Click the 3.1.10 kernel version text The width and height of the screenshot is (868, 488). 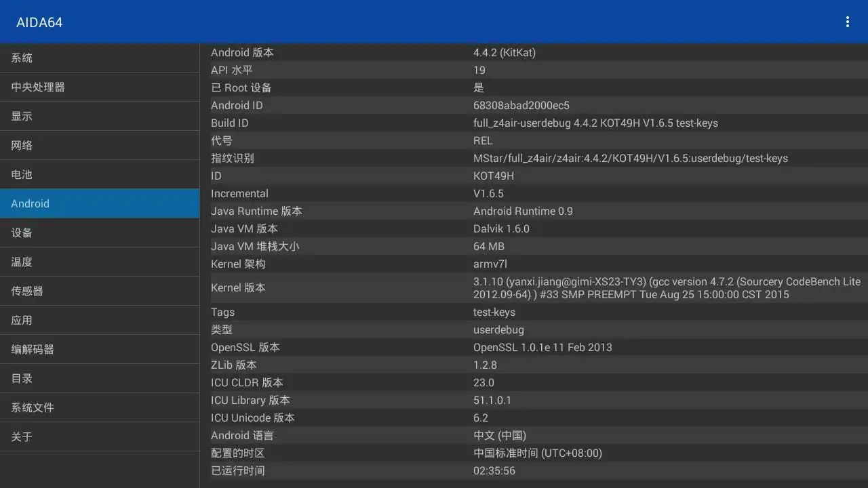[x=667, y=287]
